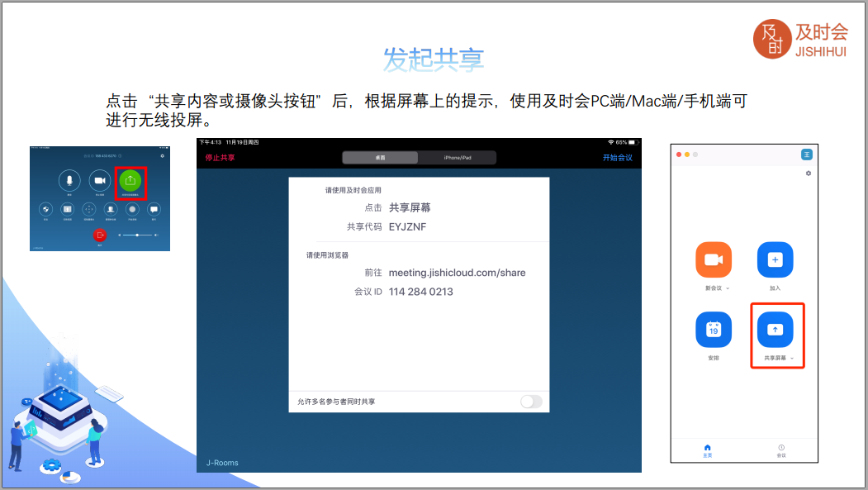The image size is (868, 490).
Task: Leave meeting with the red exit icon
Action: (100, 235)
